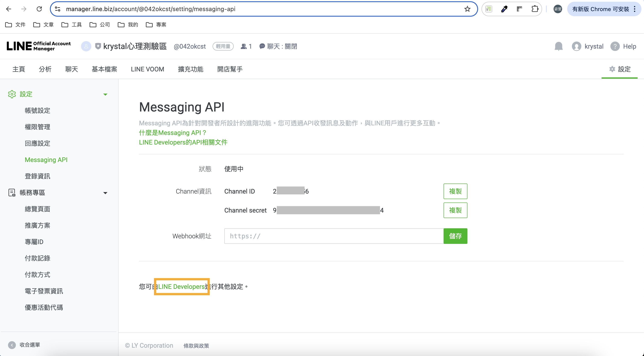Save the Webhook URL with 儲存
The image size is (644, 356).
pyautogui.click(x=455, y=236)
